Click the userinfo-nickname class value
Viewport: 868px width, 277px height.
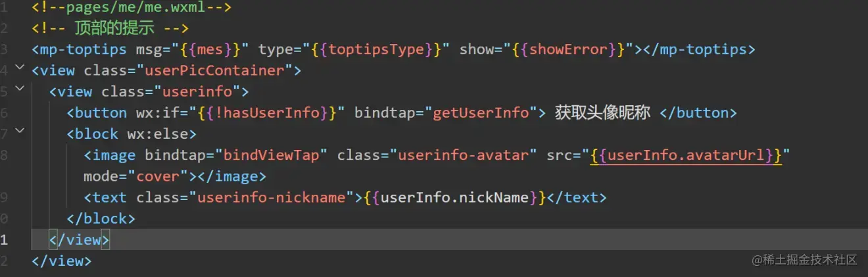tap(272, 197)
